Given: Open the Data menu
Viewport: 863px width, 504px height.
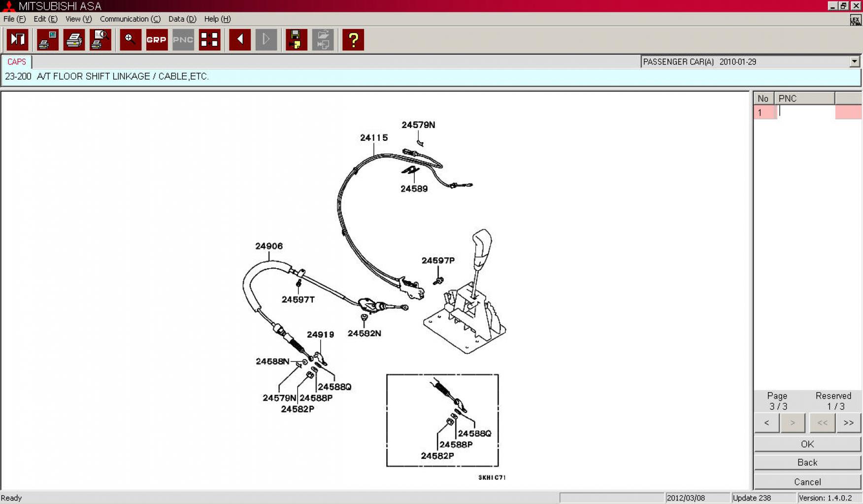Looking at the screenshot, I should pyautogui.click(x=182, y=19).
